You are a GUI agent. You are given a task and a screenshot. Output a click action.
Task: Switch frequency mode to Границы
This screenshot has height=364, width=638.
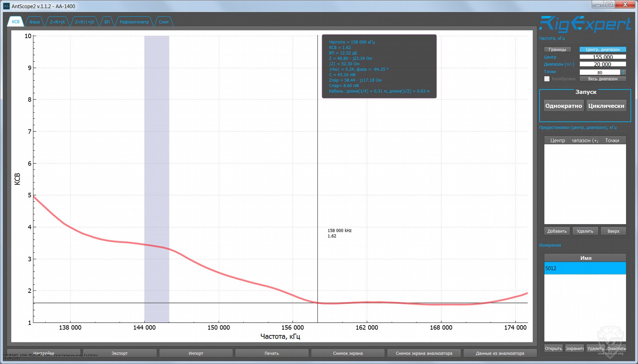pyautogui.click(x=557, y=50)
